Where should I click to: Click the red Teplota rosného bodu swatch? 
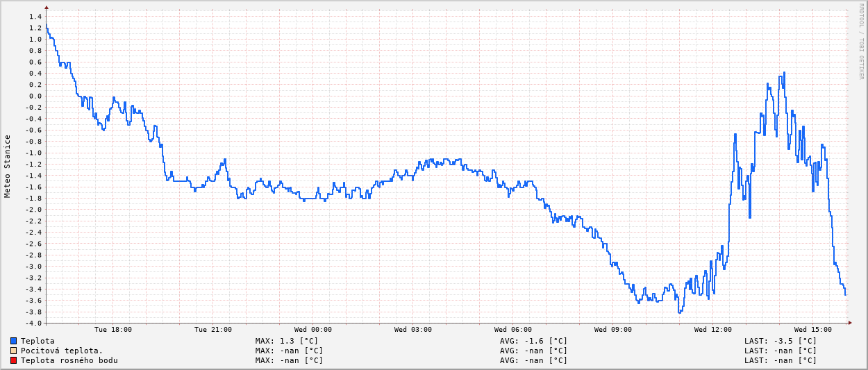(13, 360)
